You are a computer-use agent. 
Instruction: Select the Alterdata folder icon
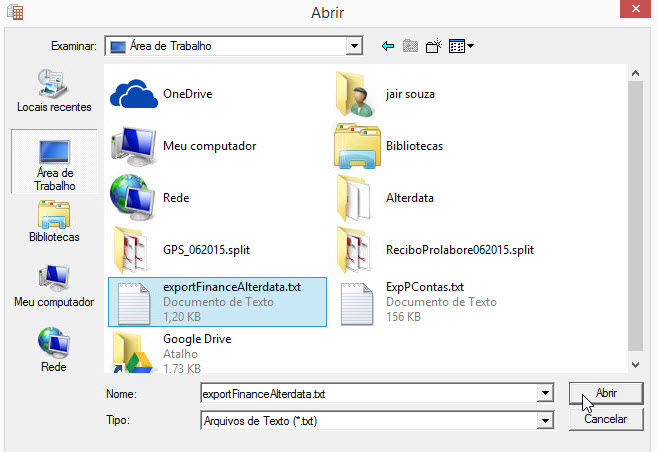[x=354, y=198]
